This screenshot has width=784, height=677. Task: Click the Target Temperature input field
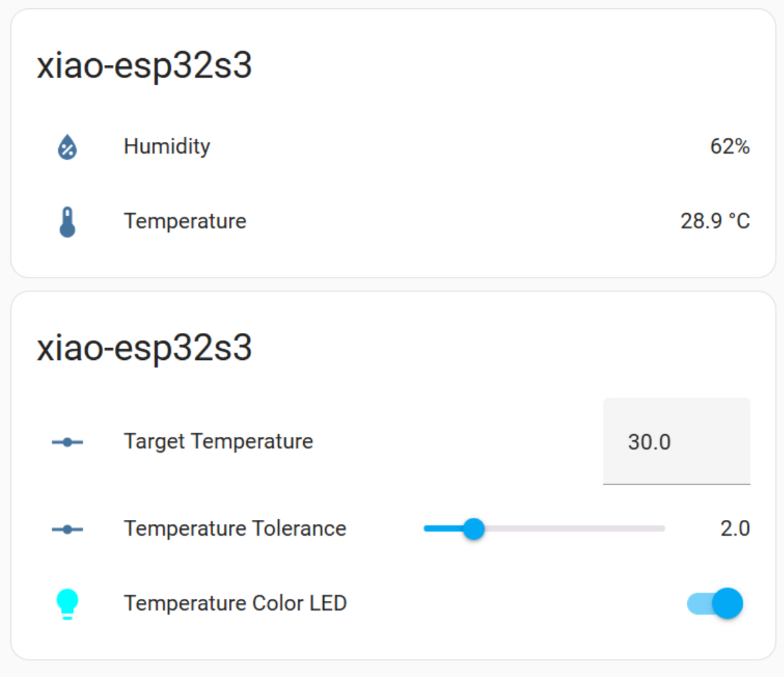pyautogui.click(x=677, y=442)
